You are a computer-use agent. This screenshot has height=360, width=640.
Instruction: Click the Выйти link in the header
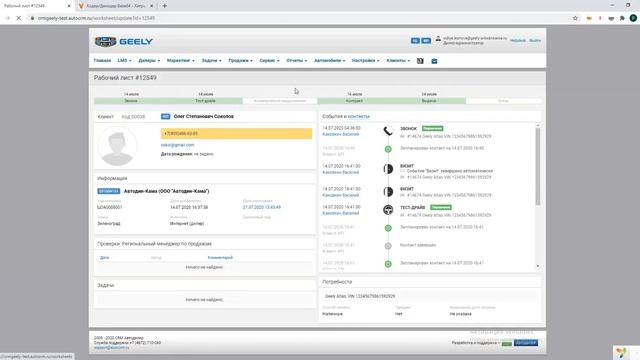535,41
